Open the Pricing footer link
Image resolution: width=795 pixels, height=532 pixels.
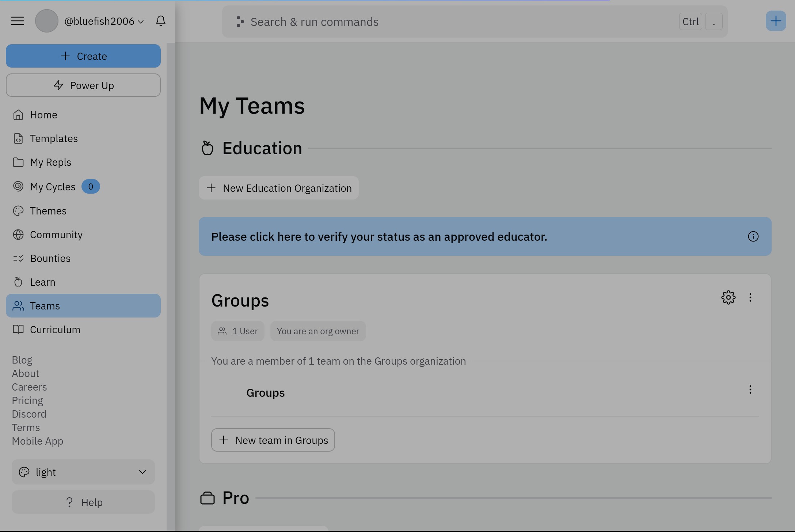pyautogui.click(x=27, y=400)
